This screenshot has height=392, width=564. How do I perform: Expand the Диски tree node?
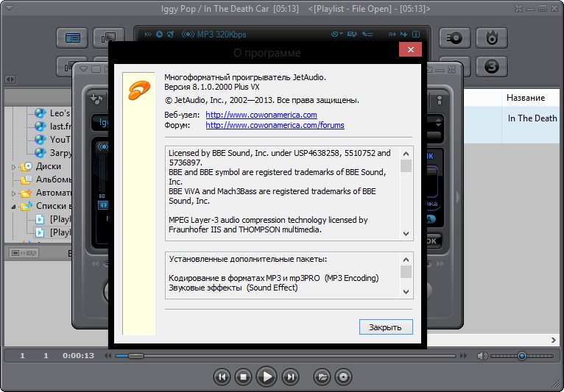14,167
